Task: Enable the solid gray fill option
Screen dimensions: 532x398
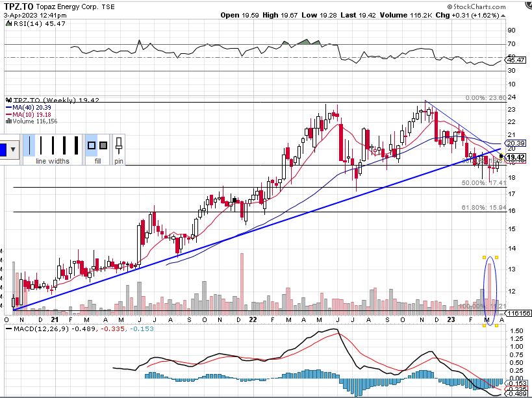Action: click(x=103, y=146)
